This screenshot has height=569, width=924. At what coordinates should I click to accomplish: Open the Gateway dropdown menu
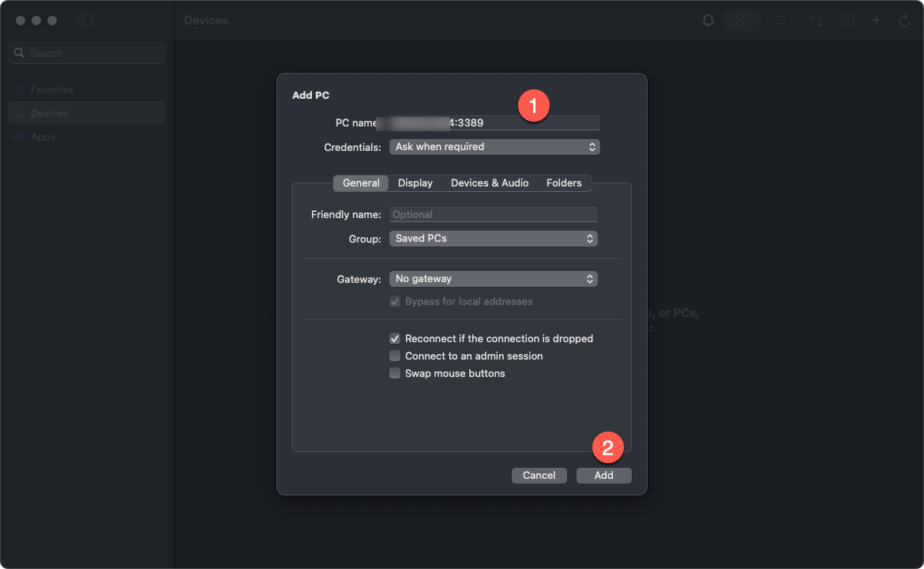coord(493,279)
